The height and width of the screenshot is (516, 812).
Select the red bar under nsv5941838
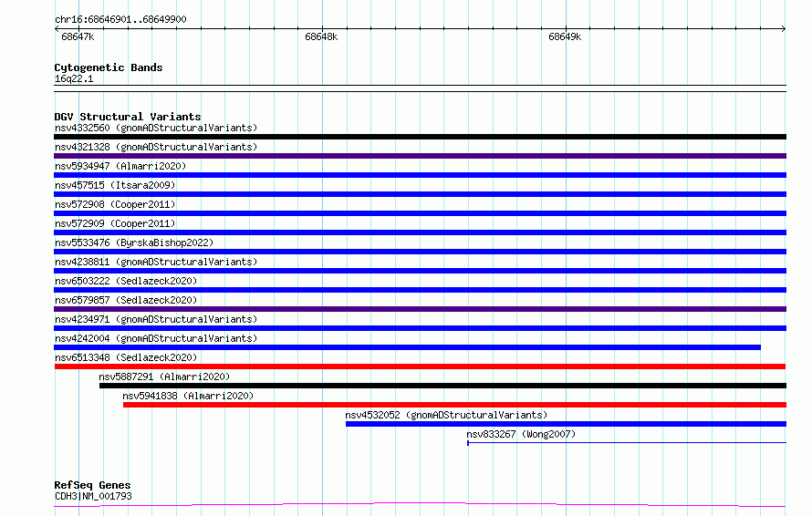[454, 405]
